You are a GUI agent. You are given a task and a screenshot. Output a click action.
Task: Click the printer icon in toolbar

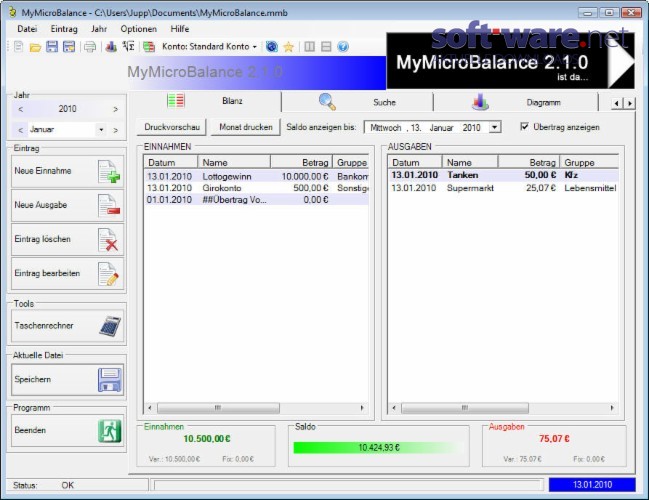tap(90, 47)
